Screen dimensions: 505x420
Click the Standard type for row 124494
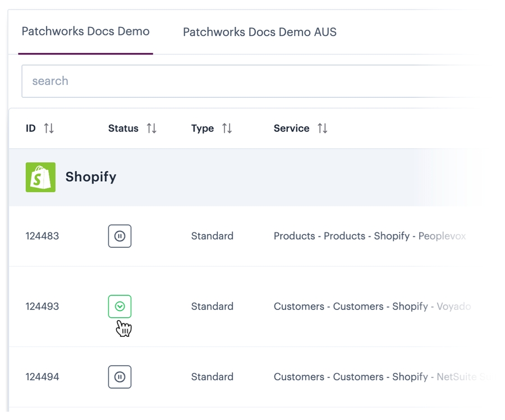(212, 377)
